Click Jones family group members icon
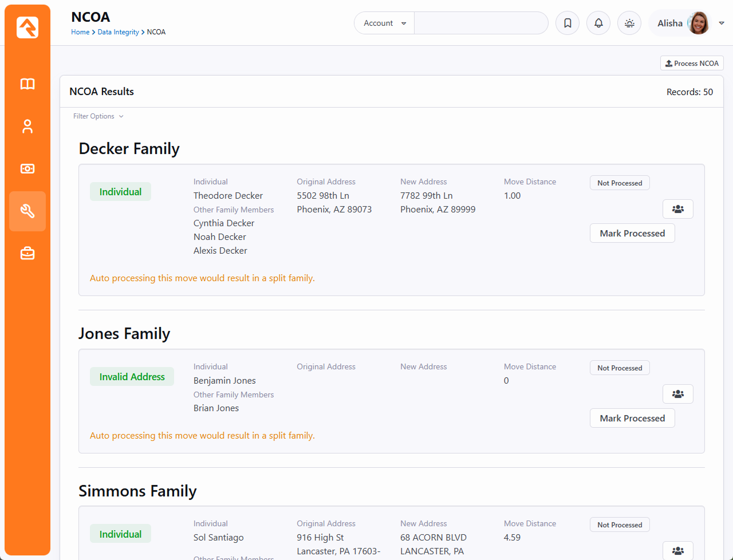The width and height of the screenshot is (733, 560). point(678,394)
